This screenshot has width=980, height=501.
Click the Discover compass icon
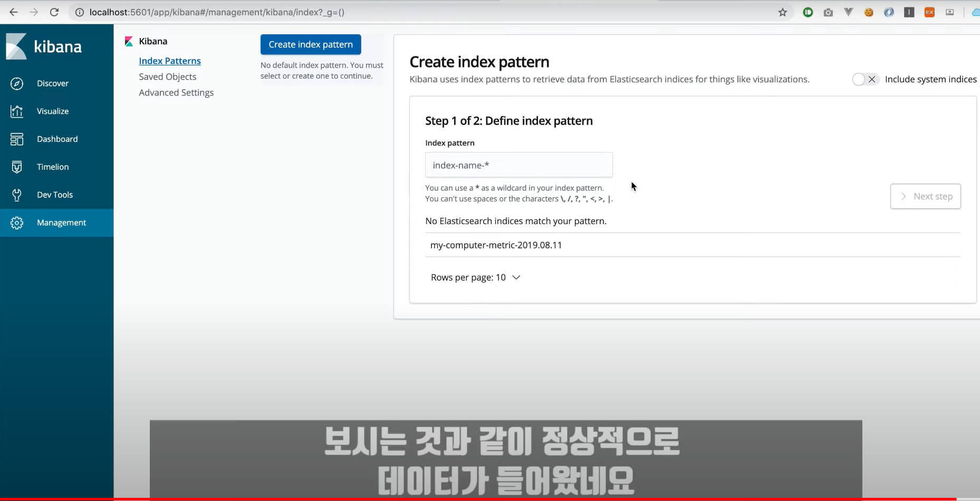coord(17,83)
